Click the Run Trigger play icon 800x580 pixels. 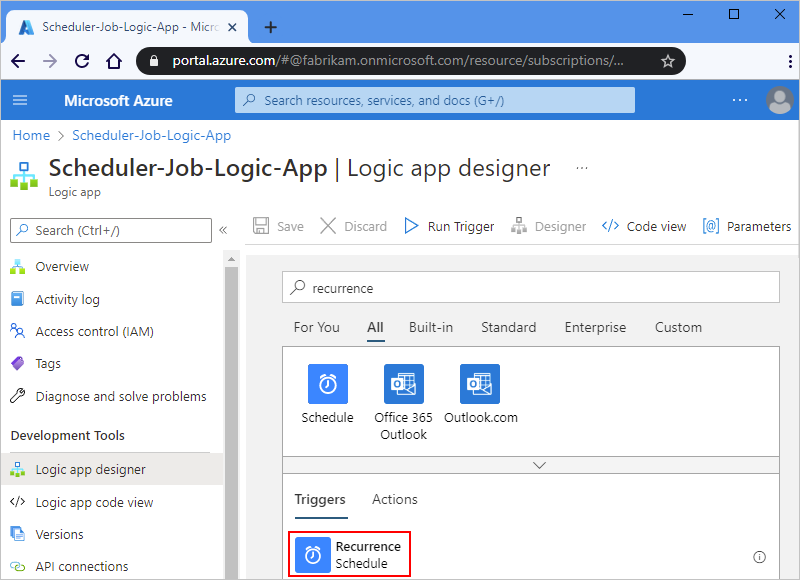tap(411, 225)
